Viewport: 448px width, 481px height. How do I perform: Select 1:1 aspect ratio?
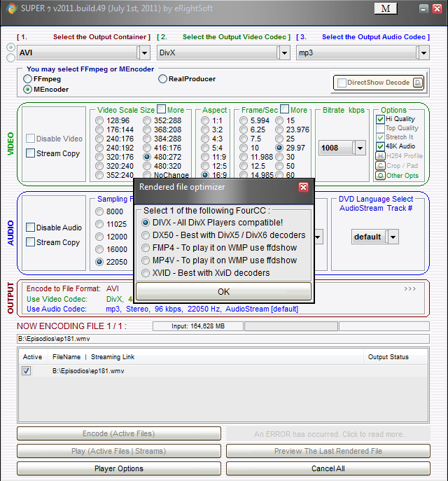(x=205, y=120)
